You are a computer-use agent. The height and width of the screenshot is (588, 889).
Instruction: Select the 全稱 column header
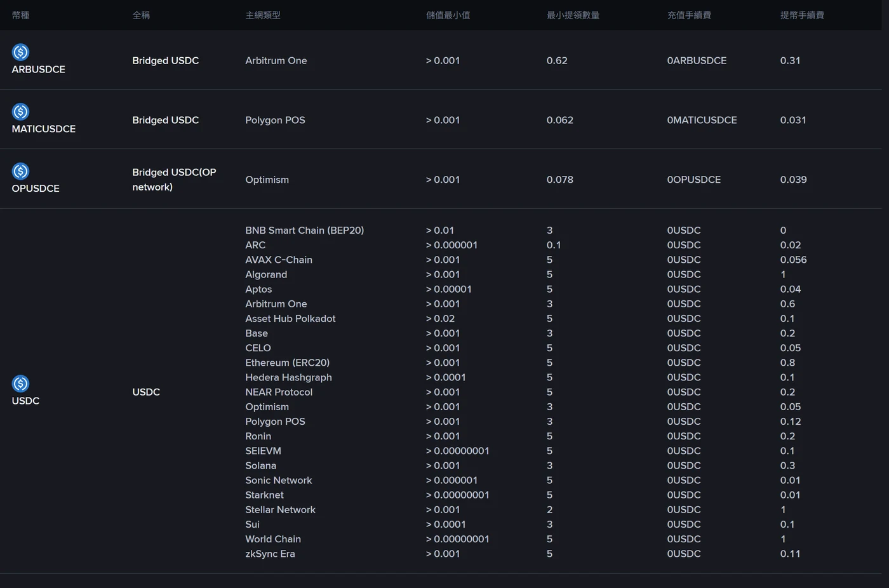141,15
